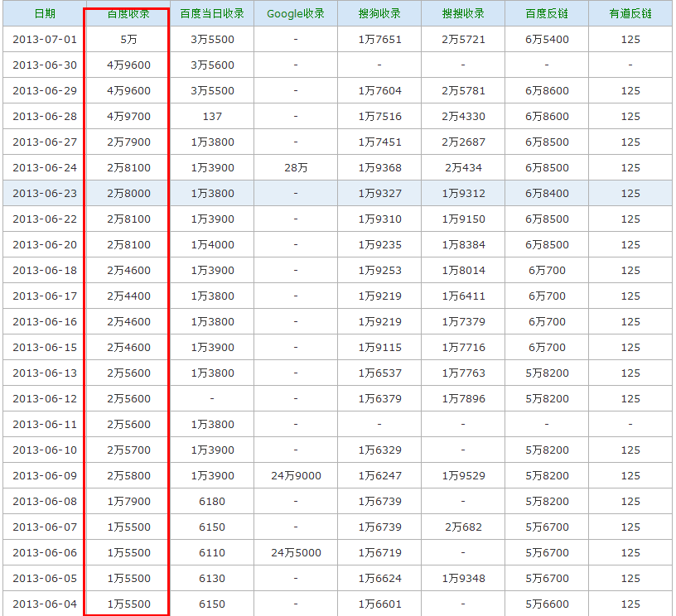The image size is (676, 616).
Task: Select date 2013-06-22
Action: pyautogui.click(x=45, y=219)
